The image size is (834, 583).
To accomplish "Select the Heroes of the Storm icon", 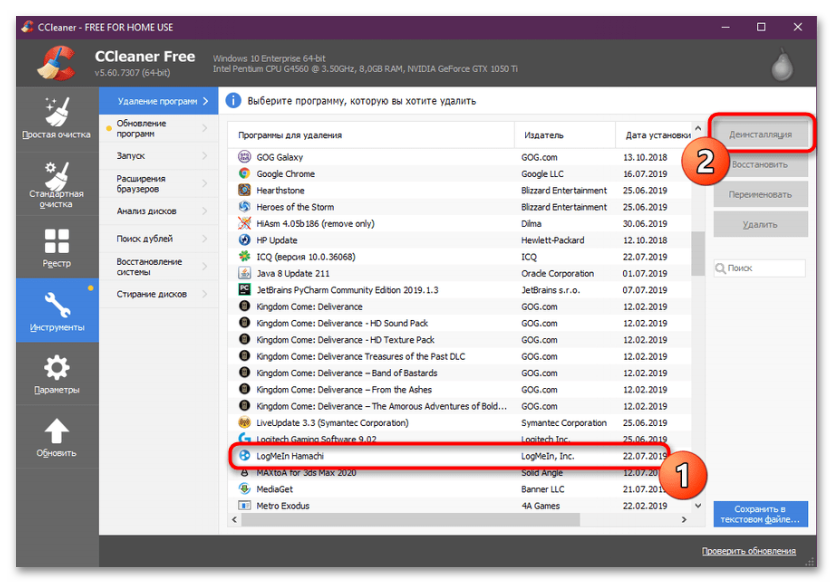I will coord(244,206).
